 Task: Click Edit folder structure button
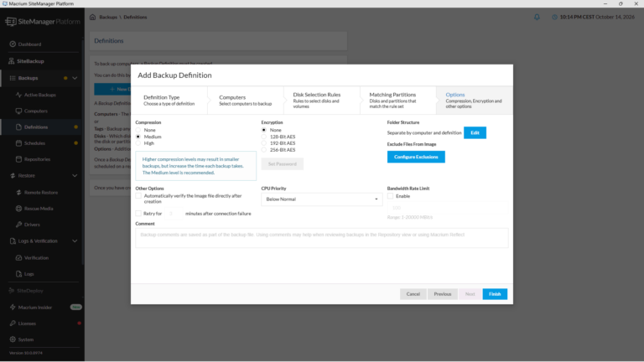tap(475, 132)
